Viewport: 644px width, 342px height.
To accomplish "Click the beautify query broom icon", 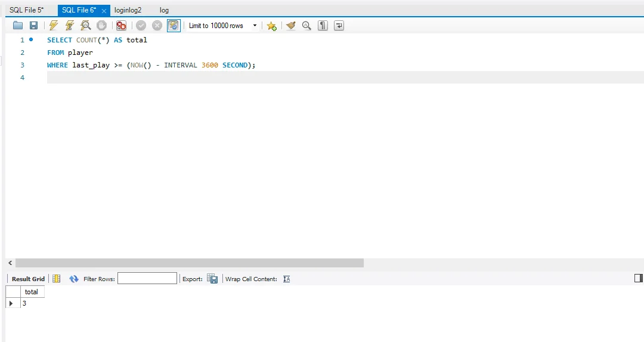I will [x=290, y=26].
